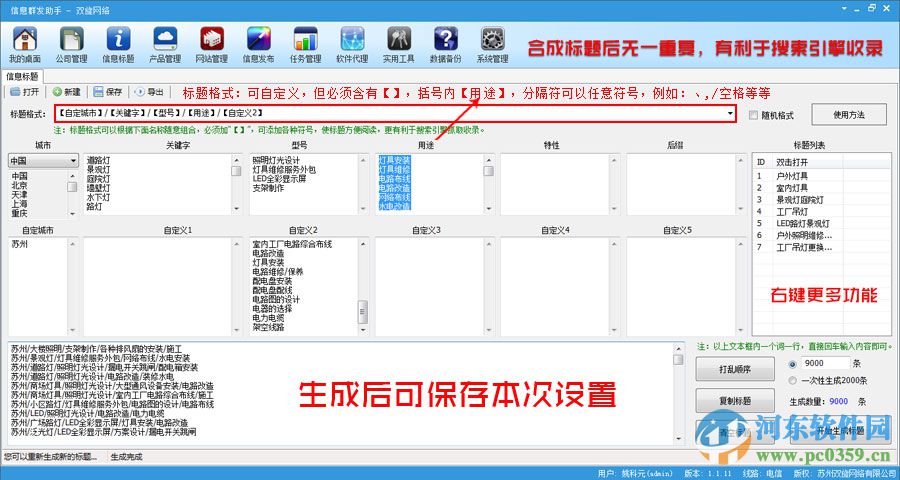Screen dimensions: 900x480
Task: Open 产品管理 cloud icon
Action: (x=165, y=44)
